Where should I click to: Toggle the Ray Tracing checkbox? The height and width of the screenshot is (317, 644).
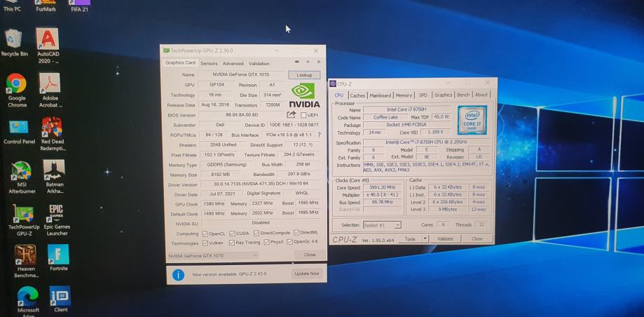pyautogui.click(x=232, y=243)
